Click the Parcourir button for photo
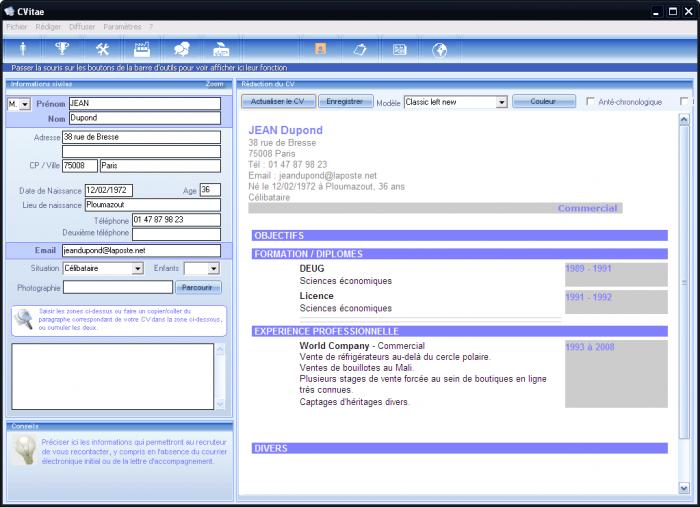This screenshot has width=700, height=507. click(198, 287)
